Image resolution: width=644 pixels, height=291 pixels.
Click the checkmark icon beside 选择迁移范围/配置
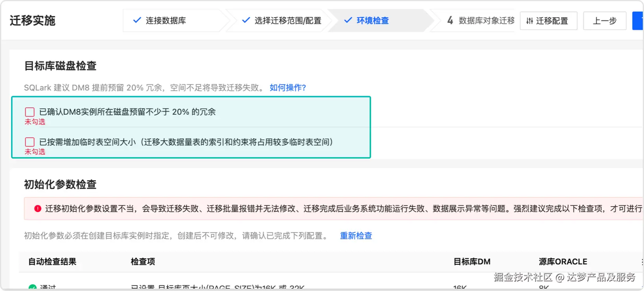pos(246,20)
